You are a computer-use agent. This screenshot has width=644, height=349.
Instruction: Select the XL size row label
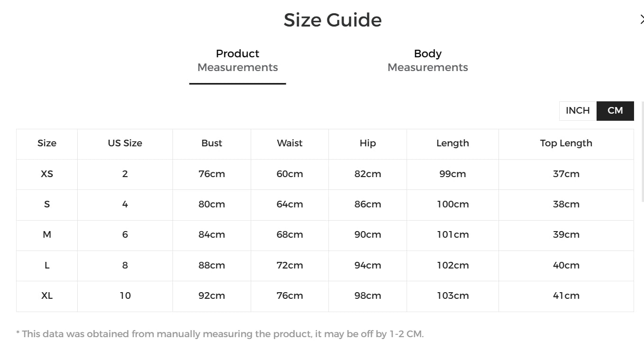coord(47,296)
